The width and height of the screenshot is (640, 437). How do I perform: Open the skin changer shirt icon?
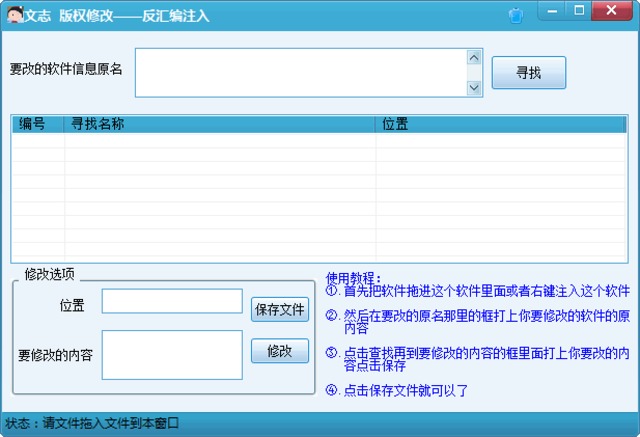click(x=516, y=15)
